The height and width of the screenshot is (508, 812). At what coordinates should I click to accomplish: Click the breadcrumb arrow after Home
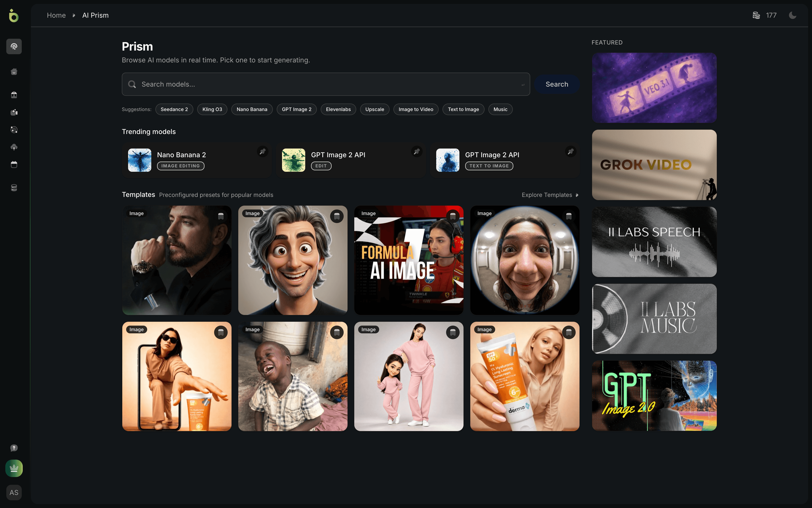[74, 15]
